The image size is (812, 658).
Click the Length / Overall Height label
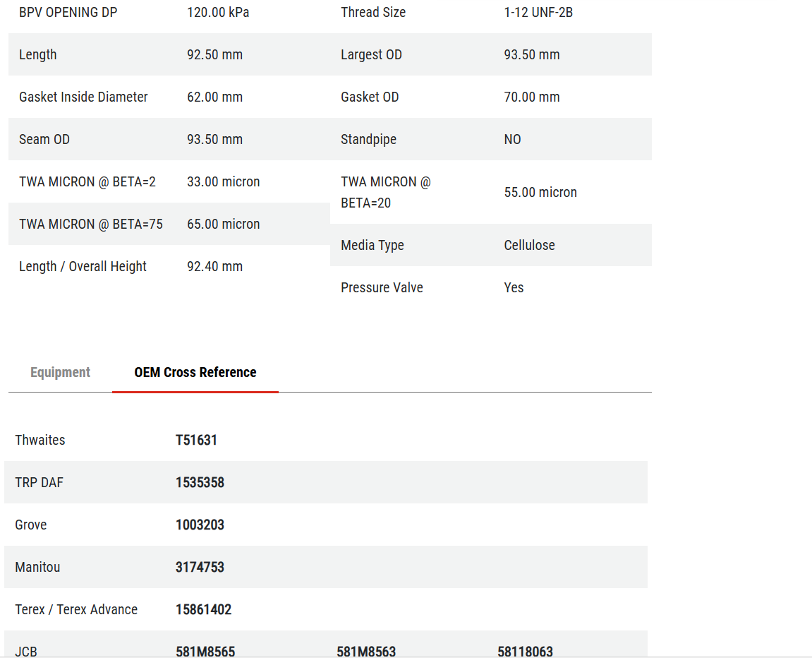coord(83,266)
